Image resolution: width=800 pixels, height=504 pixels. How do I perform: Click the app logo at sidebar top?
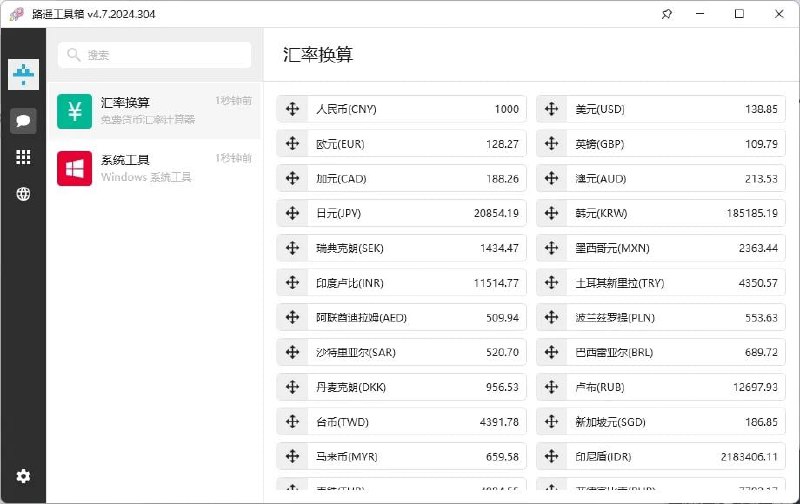click(23, 73)
